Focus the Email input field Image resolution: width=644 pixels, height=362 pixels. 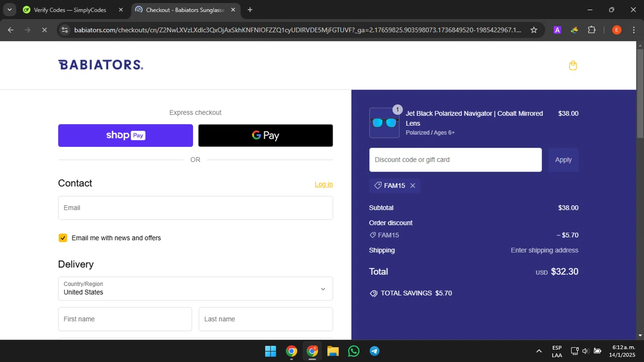195,208
